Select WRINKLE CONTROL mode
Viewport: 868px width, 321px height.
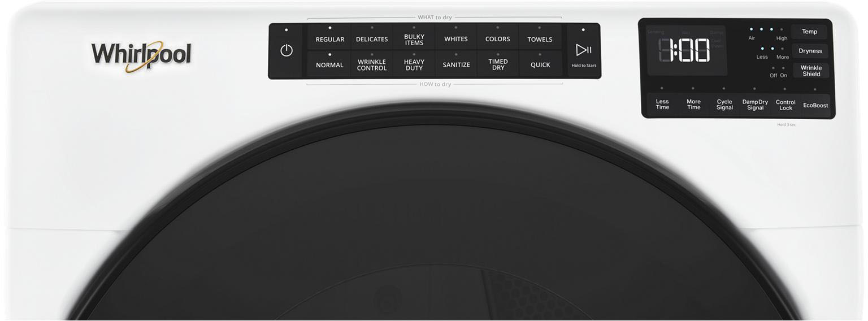(x=372, y=63)
